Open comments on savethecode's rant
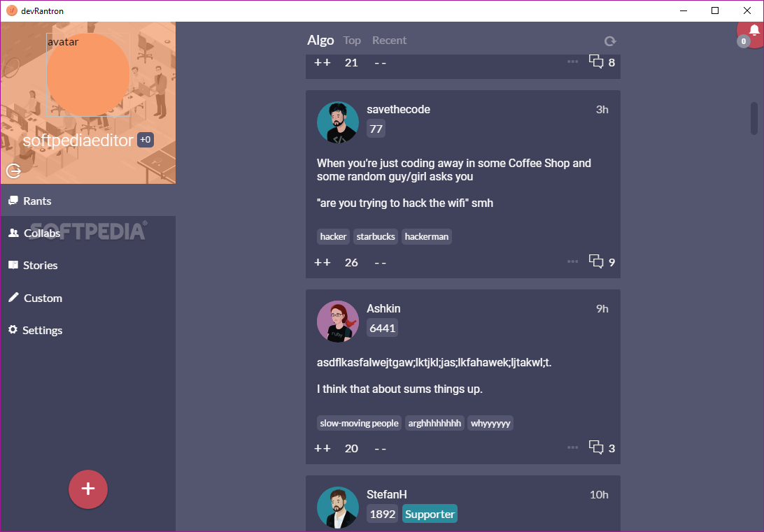The width and height of the screenshot is (764, 532). (602, 262)
